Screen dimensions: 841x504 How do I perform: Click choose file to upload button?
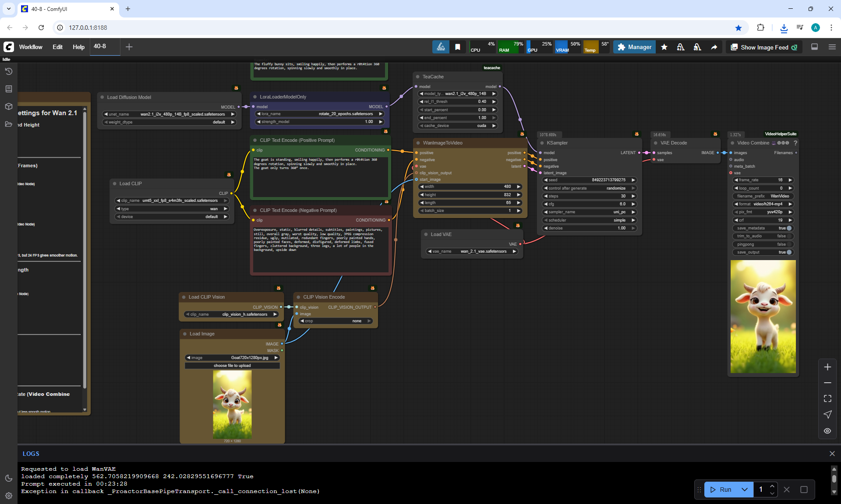pos(232,366)
